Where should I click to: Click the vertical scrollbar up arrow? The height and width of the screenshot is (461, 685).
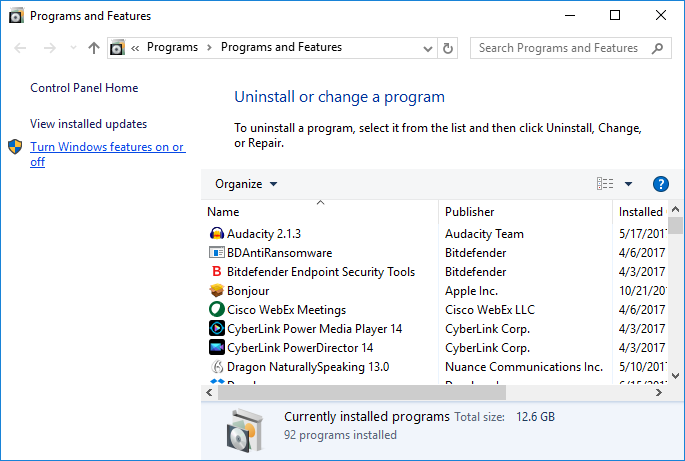pos(675,210)
